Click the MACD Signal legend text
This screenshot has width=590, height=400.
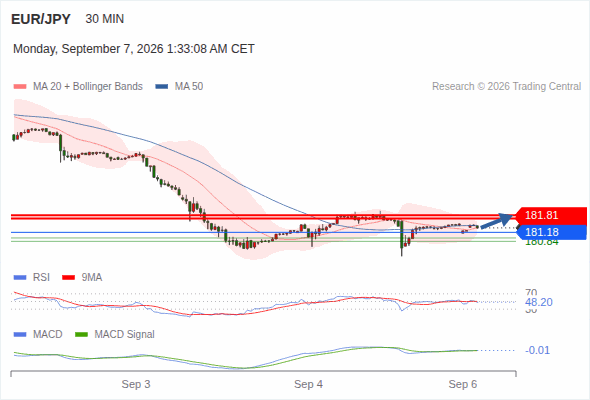tap(124, 335)
